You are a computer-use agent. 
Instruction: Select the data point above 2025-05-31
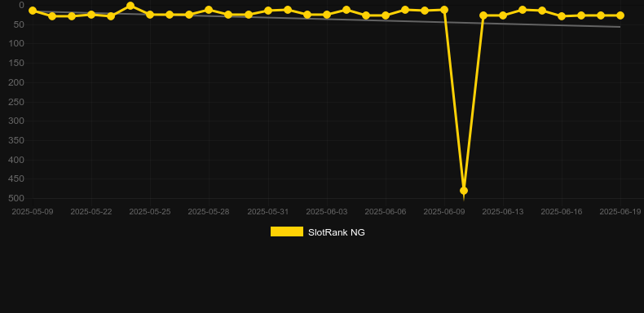(x=268, y=11)
